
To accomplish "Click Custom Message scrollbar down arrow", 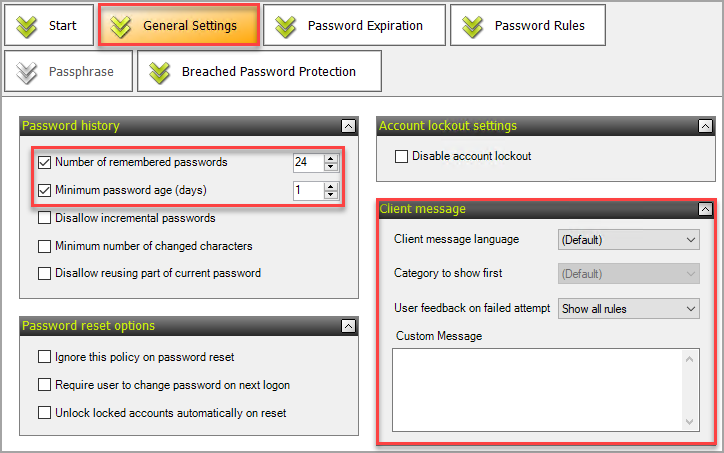I will coord(689,422).
